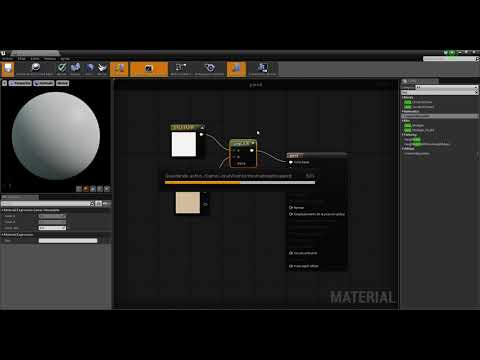Open the Details view options eye icon
The height and width of the screenshot is (360, 480).
pyautogui.click(x=106, y=204)
